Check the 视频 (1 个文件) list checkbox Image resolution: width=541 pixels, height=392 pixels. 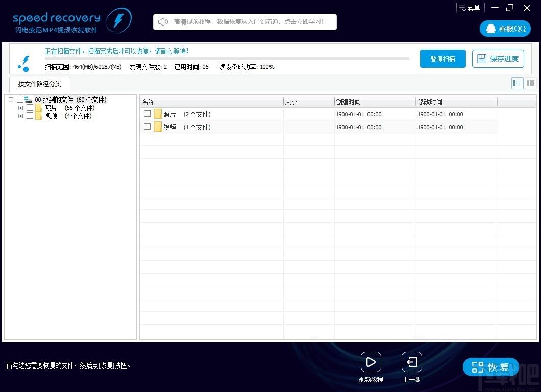click(x=147, y=127)
